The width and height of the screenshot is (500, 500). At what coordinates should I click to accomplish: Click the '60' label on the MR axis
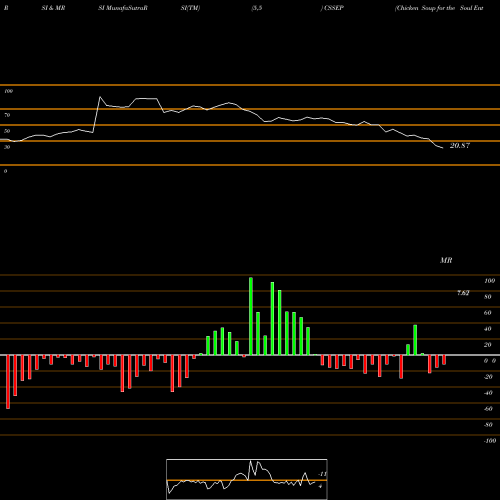coord(488,313)
